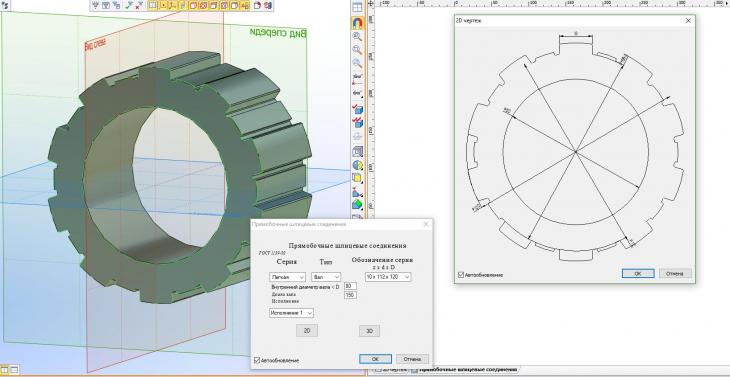Open the Тип dropdown showing Вал
The height and width of the screenshot is (377, 730).
click(326, 277)
